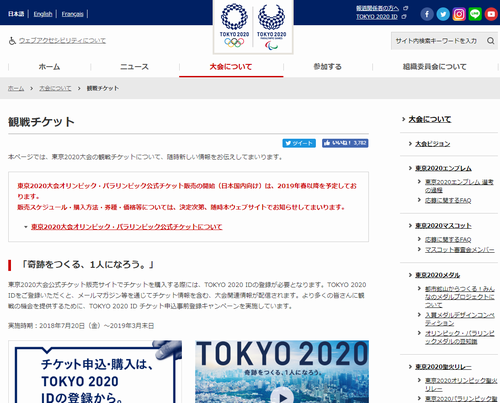Click the 観戦チケット page heading text
Screen dimensions: 500x403
(41, 122)
